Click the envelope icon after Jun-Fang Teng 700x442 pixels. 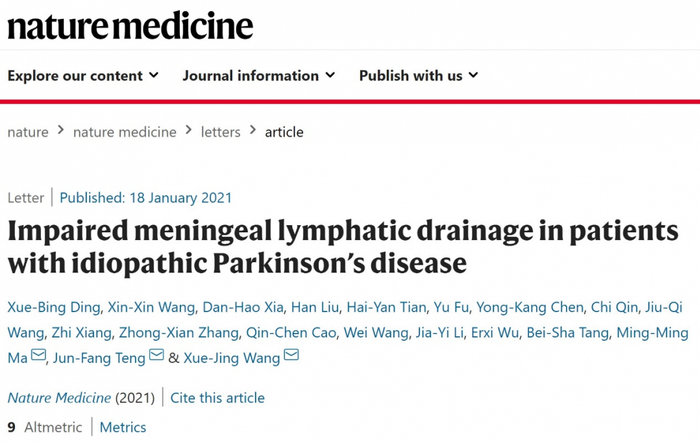(x=157, y=357)
